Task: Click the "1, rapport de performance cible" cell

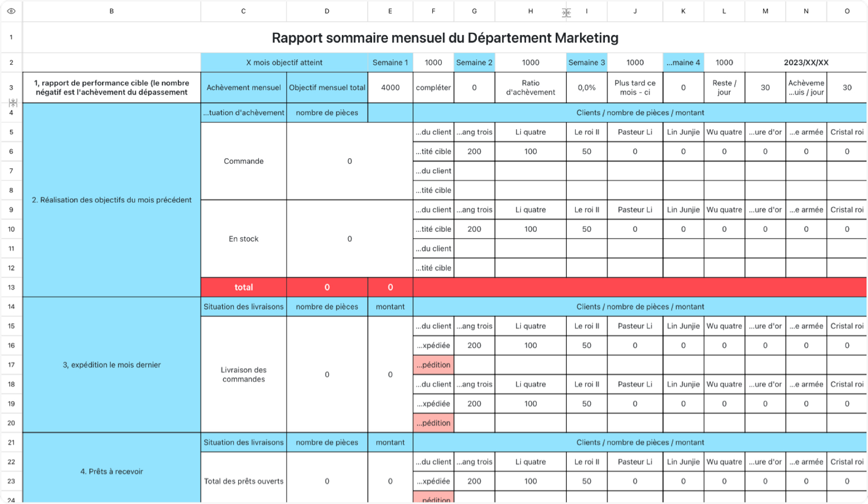Action: (112, 87)
